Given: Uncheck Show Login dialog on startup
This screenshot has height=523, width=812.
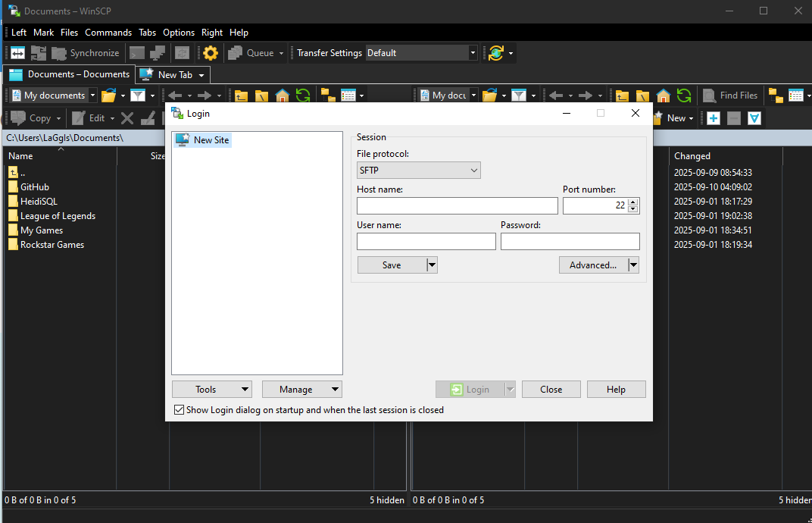Looking at the screenshot, I should click(180, 410).
